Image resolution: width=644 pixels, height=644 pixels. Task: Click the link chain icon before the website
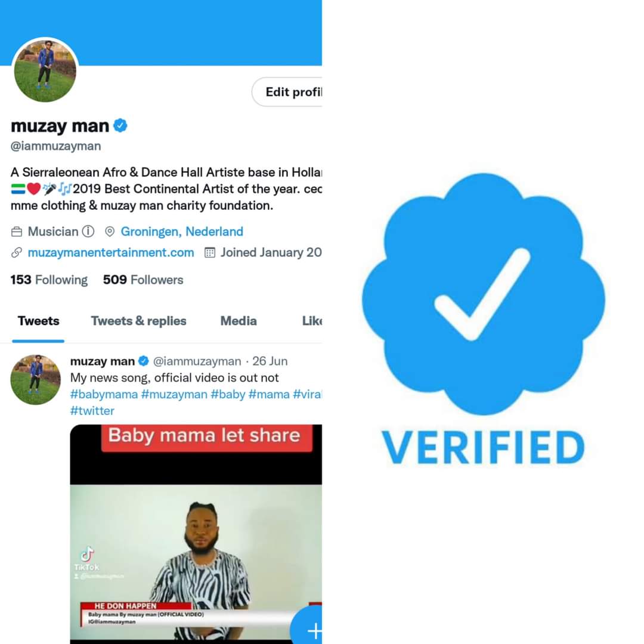[x=17, y=253]
